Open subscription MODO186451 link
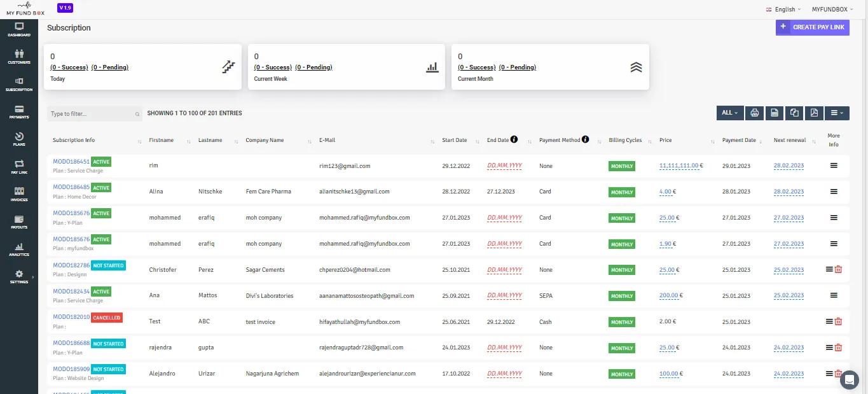 (71, 162)
